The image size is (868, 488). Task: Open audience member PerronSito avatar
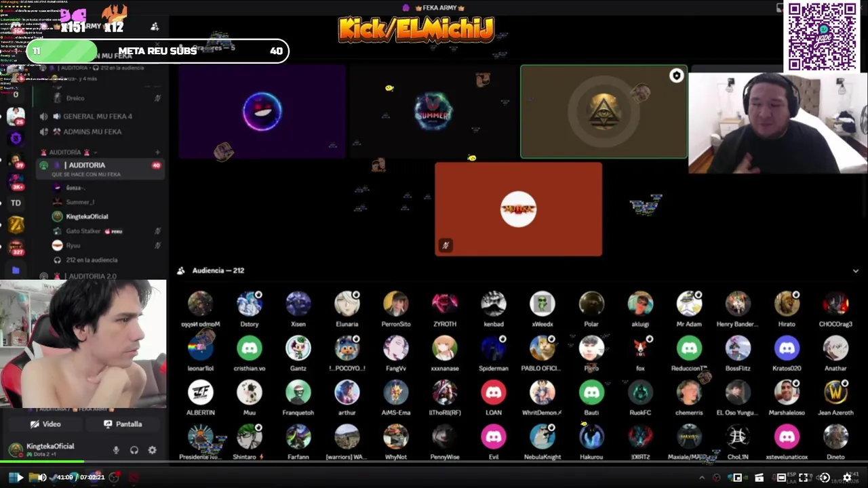(396, 304)
